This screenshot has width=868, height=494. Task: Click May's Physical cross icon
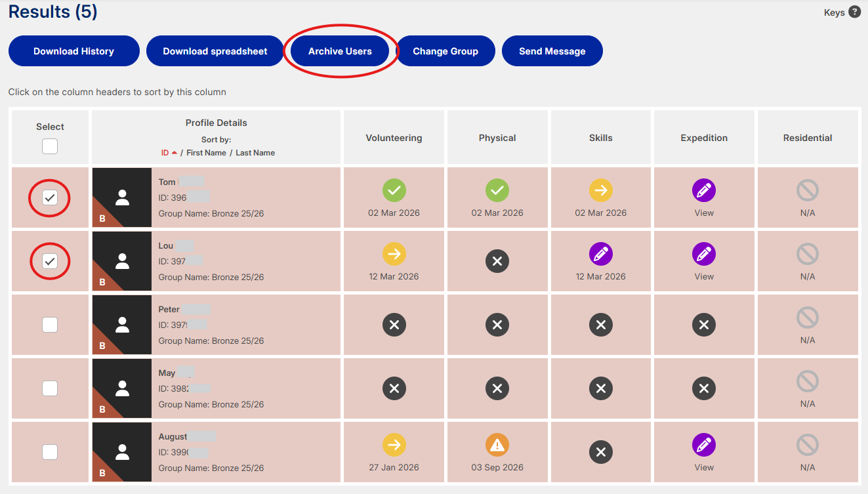click(x=497, y=388)
